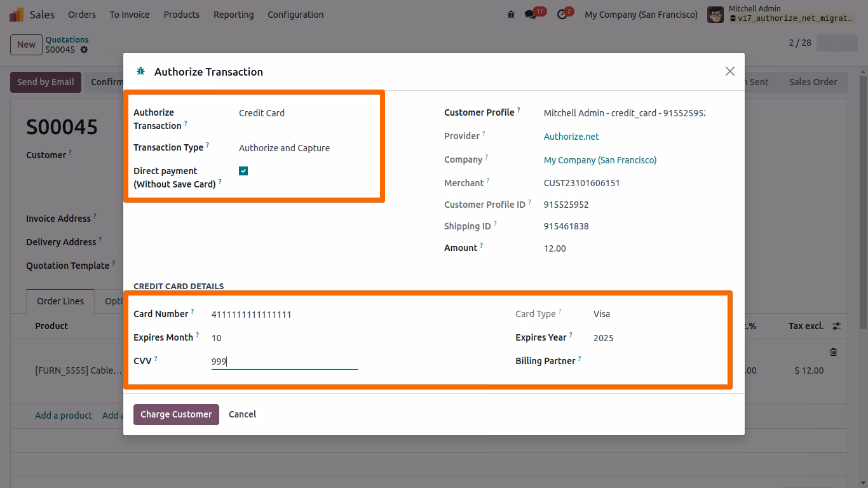868x488 pixels.
Task: Uncheck Direct payment (Without Save Card)
Action: click(x=243, y=171)
